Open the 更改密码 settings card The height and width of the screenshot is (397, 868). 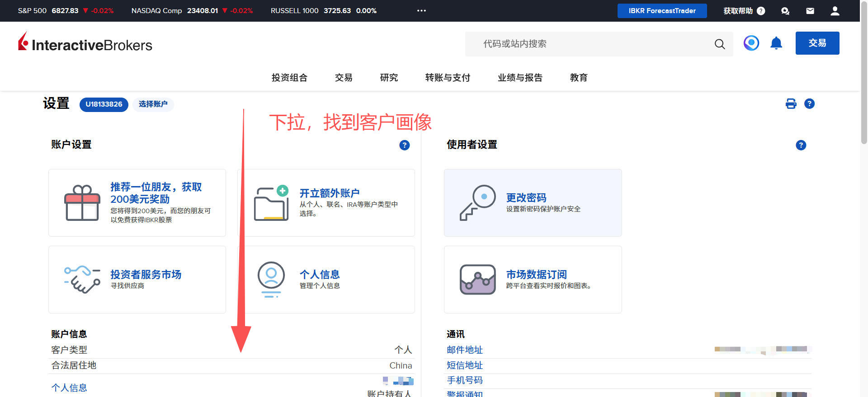click(533, 203)
